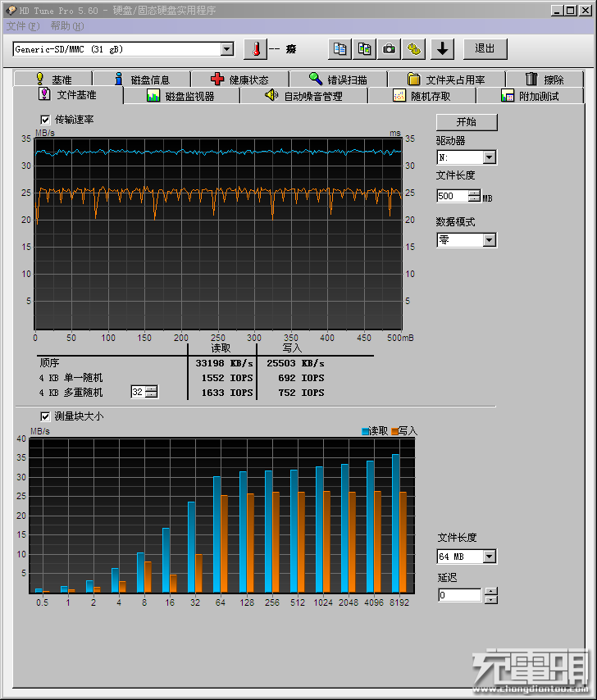Click the thermometer temperature icon
Viewport: 597px width, 700px height.
[x=255, y=49]
